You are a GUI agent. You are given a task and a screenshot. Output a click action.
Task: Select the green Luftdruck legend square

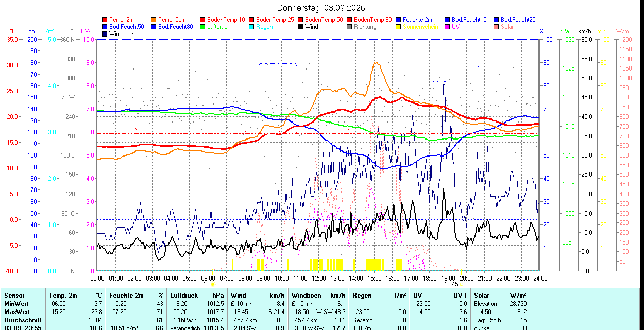[x=203, y=27]
